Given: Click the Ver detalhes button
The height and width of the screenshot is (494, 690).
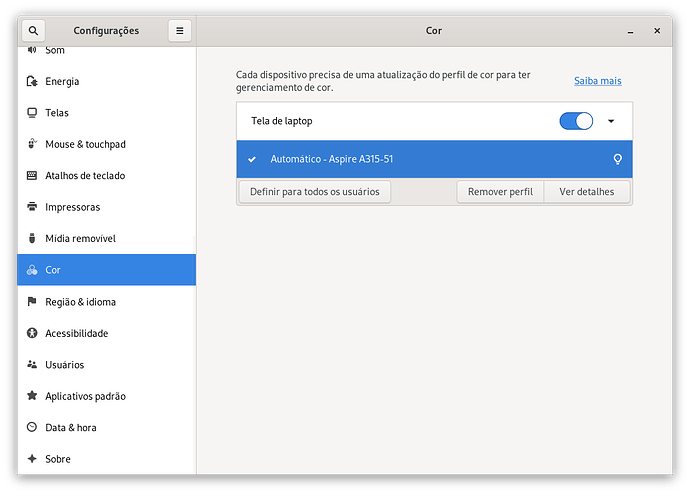Looking at the screenshot, I should tap(587, 192).
